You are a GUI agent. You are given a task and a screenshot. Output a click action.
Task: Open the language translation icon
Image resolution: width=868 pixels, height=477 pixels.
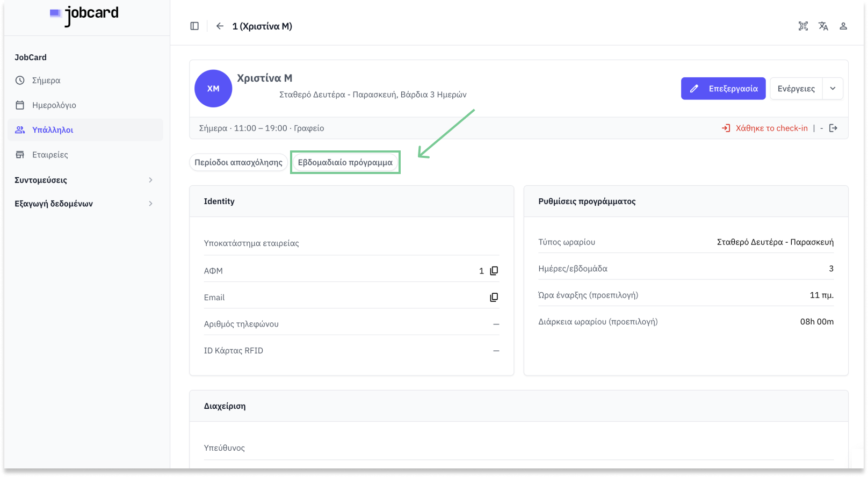pos(823,26)
